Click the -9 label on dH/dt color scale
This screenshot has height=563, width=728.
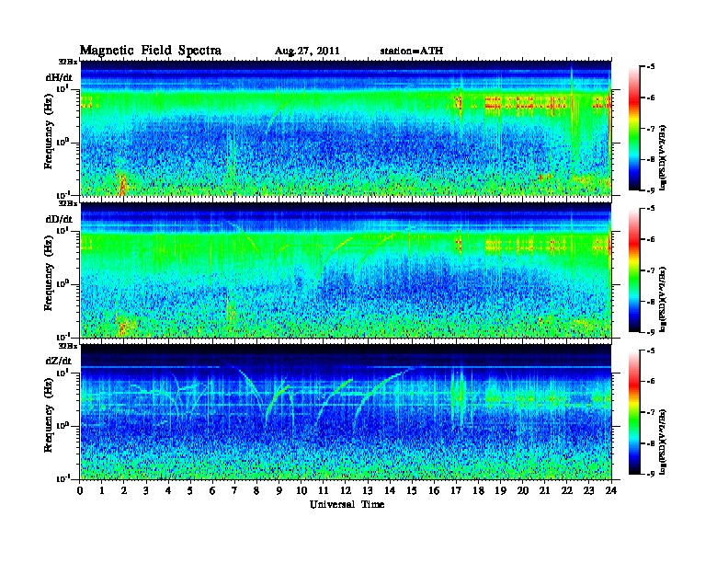[651, 190]
